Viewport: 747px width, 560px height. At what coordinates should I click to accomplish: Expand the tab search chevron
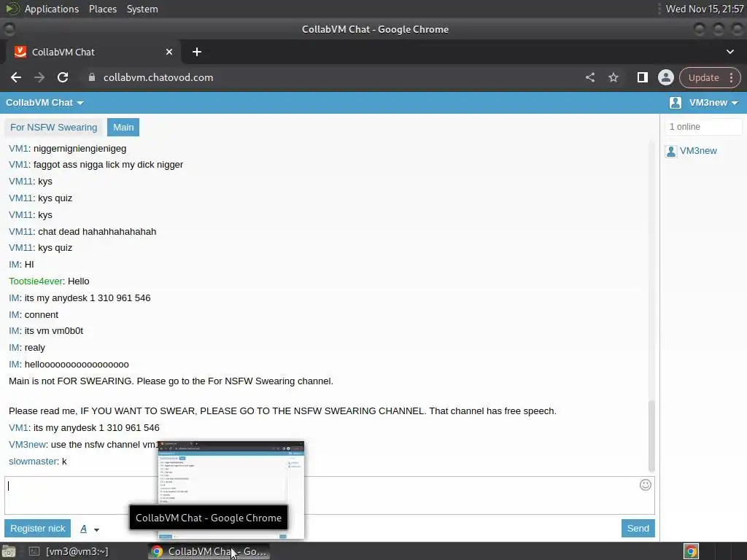pos(729,52)
